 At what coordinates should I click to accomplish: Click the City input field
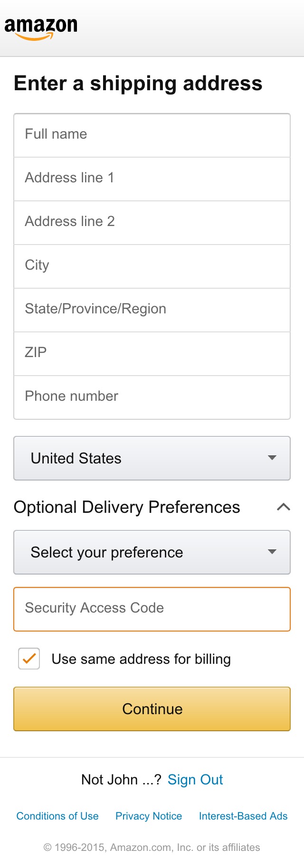pos(152,265)
